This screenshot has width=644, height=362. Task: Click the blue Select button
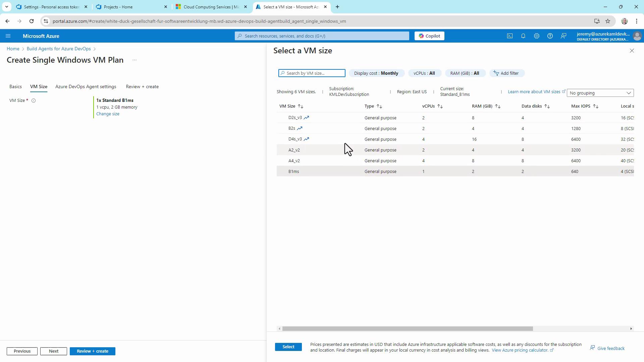(x=288, y=347)
